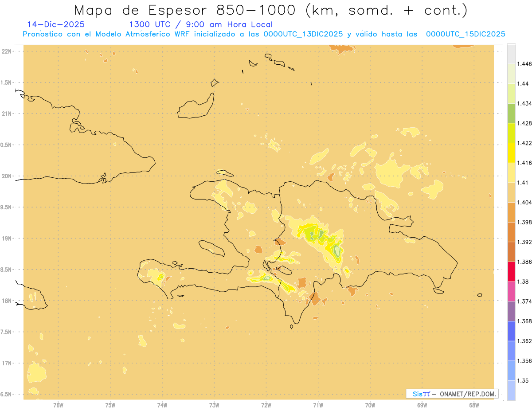Click the 70W longitude label
The height and width of the screenshot is (411, 532).
point(370,404)
